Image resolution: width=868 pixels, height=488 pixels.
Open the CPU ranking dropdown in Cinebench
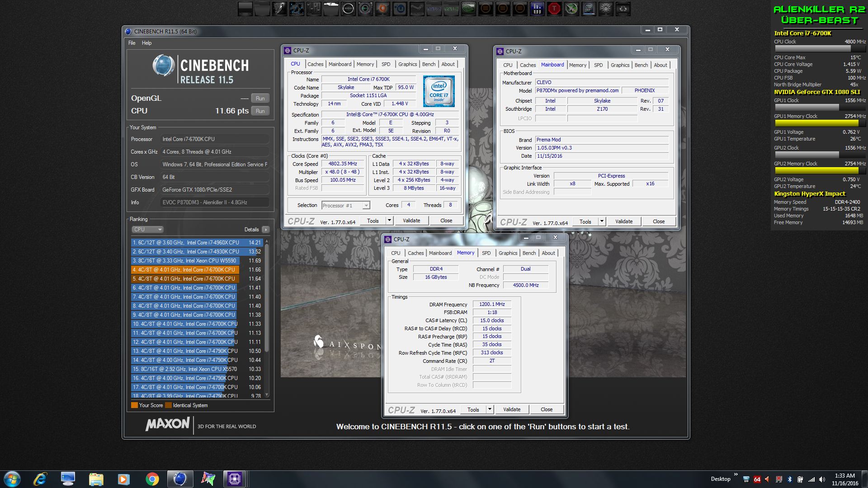[148, 230]
